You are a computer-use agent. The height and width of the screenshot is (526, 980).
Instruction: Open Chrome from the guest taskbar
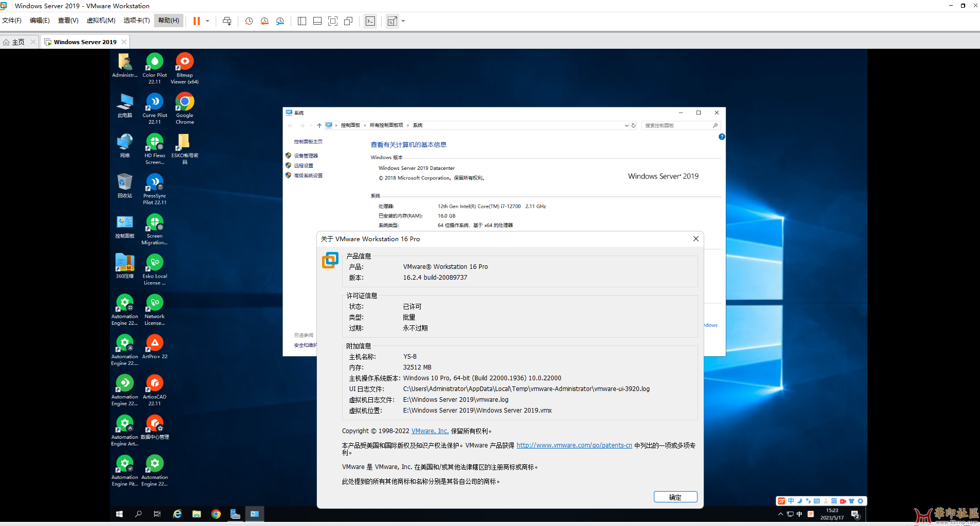pos(216,514)
